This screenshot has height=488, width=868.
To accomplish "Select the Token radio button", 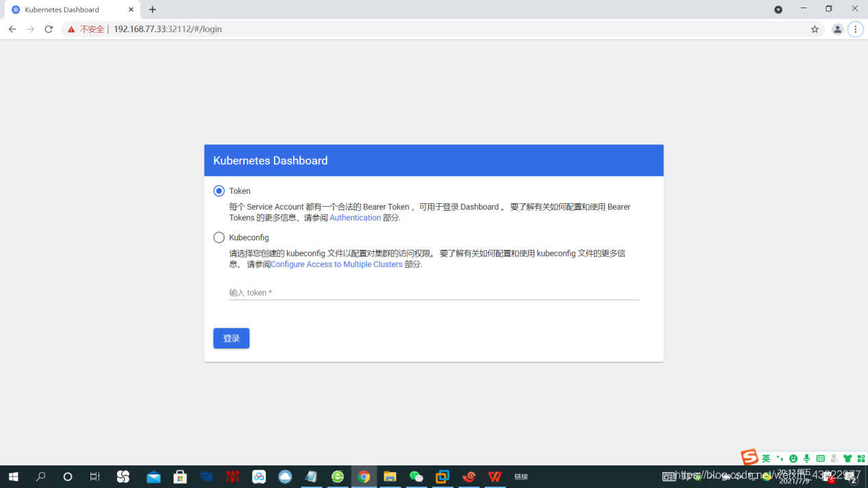I will click(219, 191).
